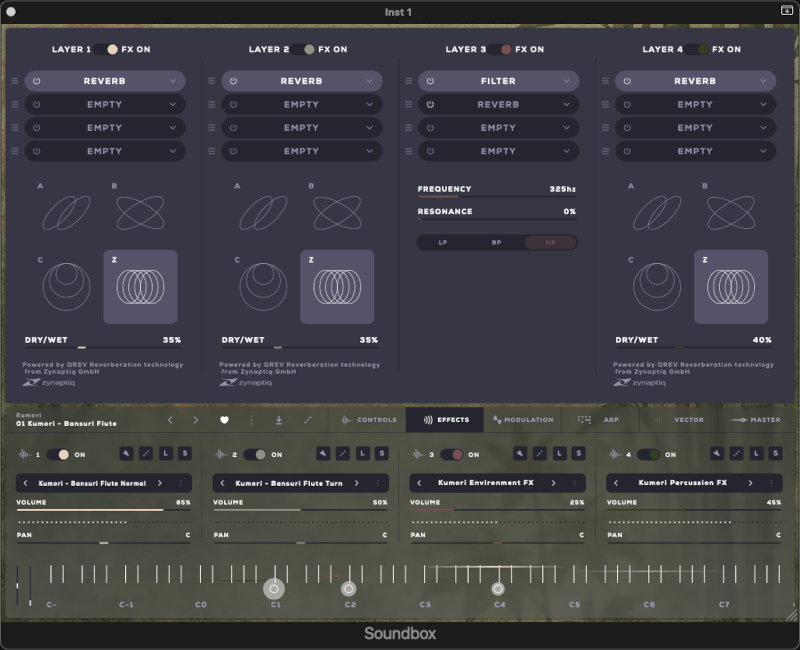The width and height of the screenshot is (800, 650).
Task: Select BP filter type
Action: [496, 242]
